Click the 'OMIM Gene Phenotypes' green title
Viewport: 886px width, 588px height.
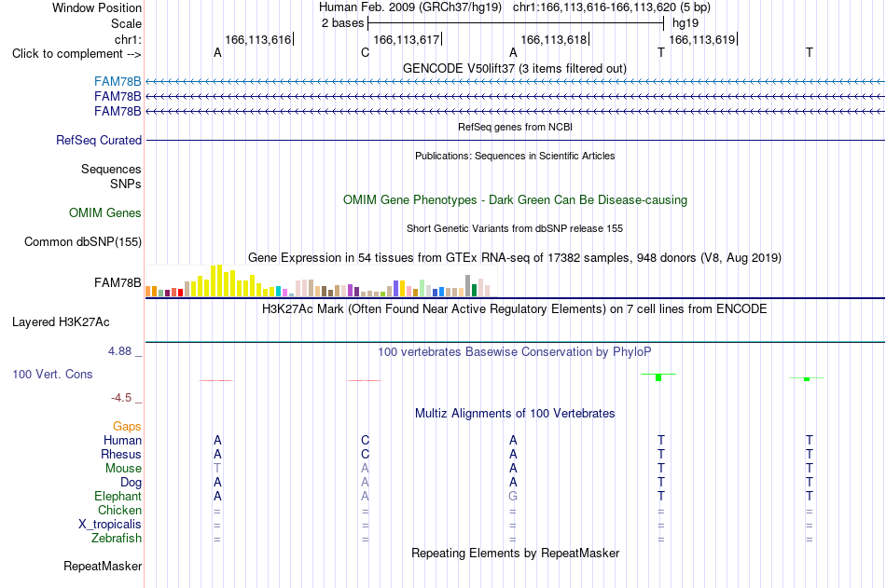515,200
